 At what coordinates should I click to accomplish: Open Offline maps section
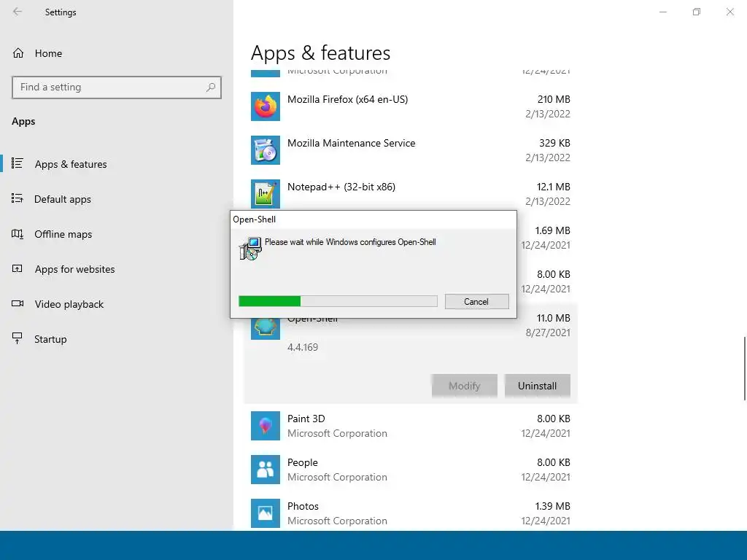pos(63,234)
